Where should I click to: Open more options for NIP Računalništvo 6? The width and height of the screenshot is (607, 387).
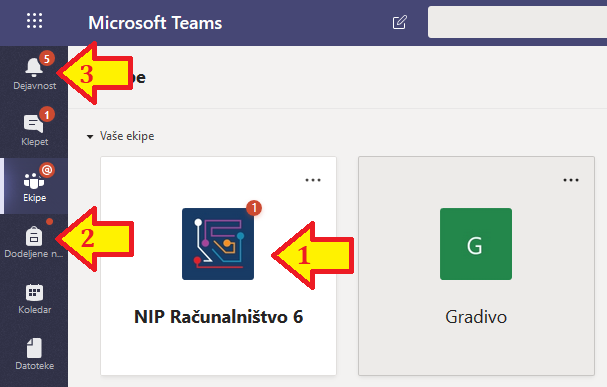pos(313,180)
